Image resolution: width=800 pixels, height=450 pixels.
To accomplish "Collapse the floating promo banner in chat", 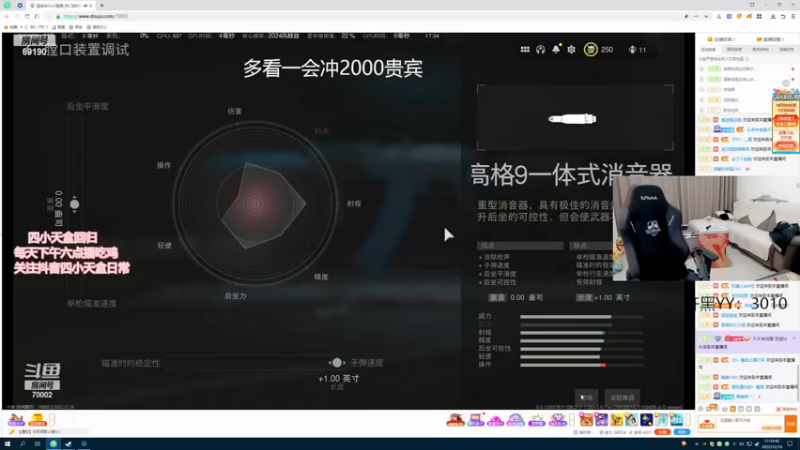I will 787,83.
